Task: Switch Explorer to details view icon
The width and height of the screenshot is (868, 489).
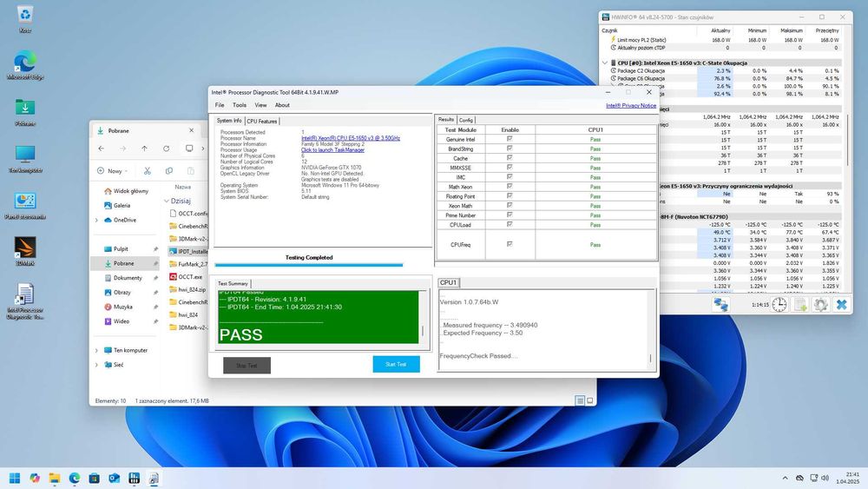Action: click(580, 400)
